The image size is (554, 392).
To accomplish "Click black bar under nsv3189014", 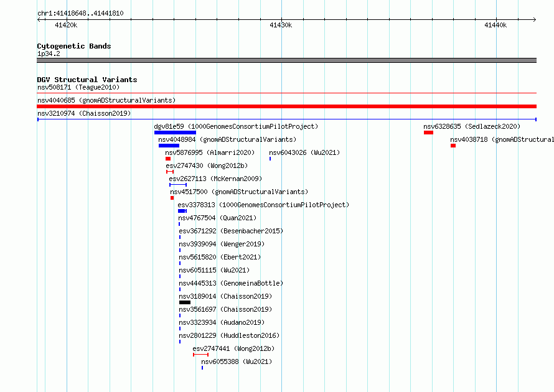I will 185,302.
